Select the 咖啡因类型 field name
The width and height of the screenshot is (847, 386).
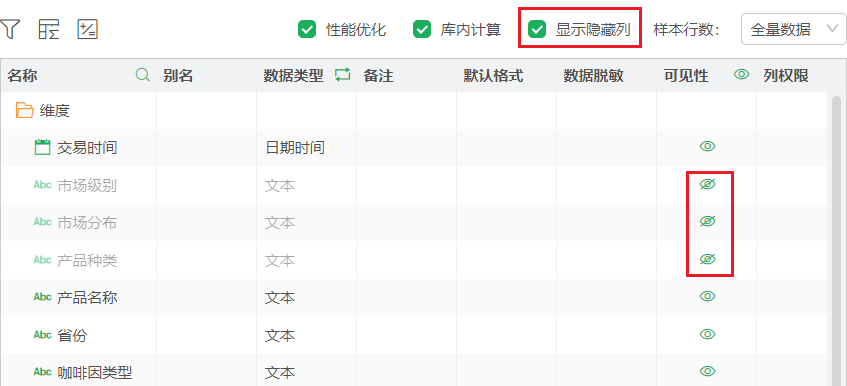point(95,372)
